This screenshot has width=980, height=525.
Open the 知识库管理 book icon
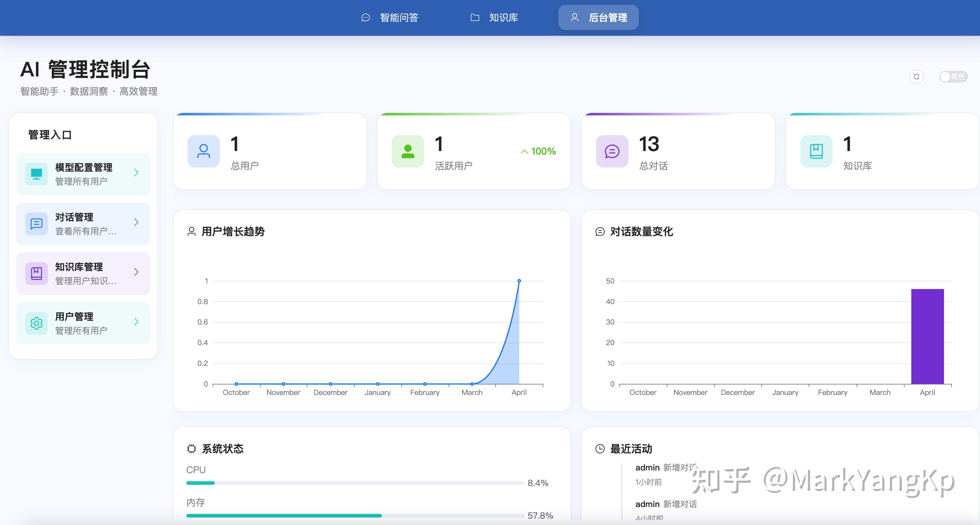tap(36, 273)
